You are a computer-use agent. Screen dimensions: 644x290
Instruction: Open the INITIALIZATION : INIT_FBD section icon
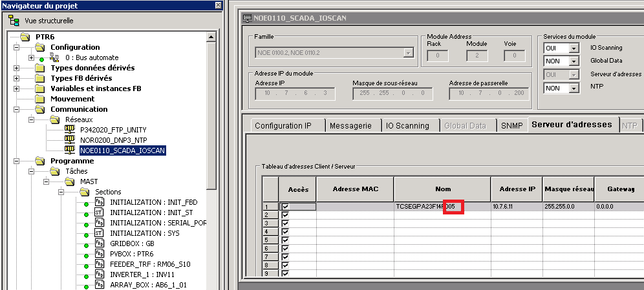click(x=100, y=202)
